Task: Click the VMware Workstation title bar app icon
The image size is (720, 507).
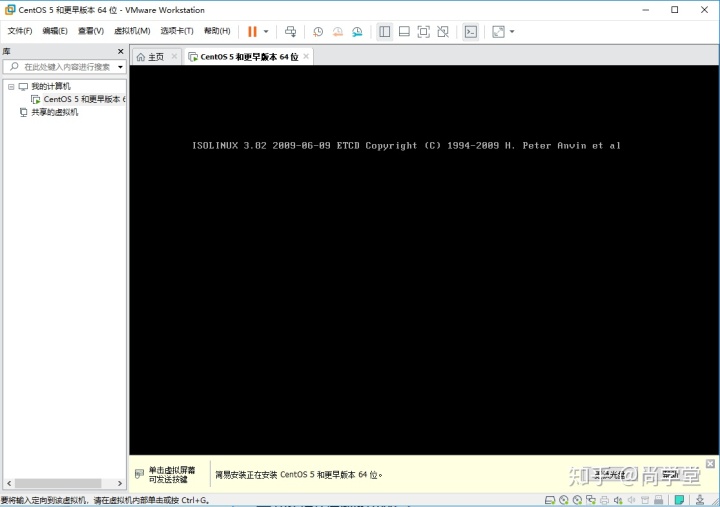Action: tap(10, 10)
